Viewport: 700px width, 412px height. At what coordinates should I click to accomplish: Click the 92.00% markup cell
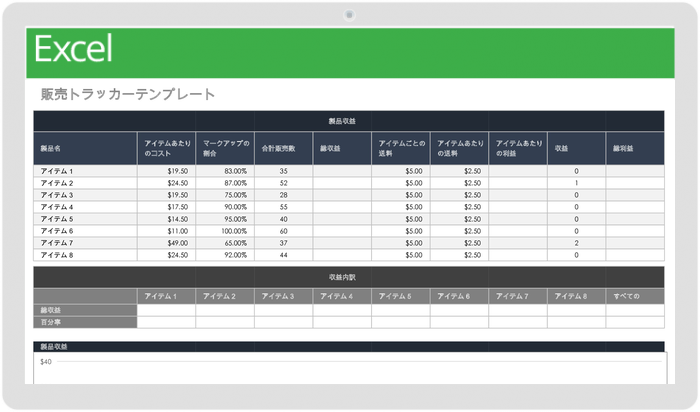225,255
